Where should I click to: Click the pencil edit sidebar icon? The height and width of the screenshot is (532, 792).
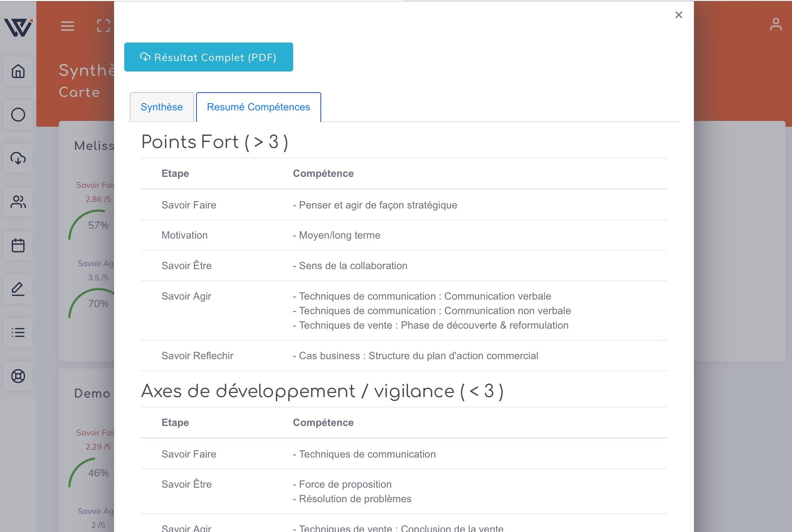(18, 289)
